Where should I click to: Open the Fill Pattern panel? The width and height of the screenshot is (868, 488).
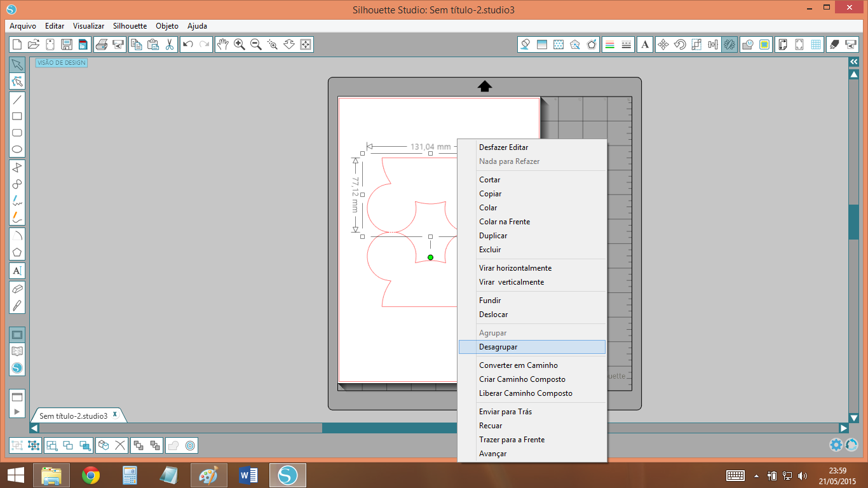click(x=559, y=44)
